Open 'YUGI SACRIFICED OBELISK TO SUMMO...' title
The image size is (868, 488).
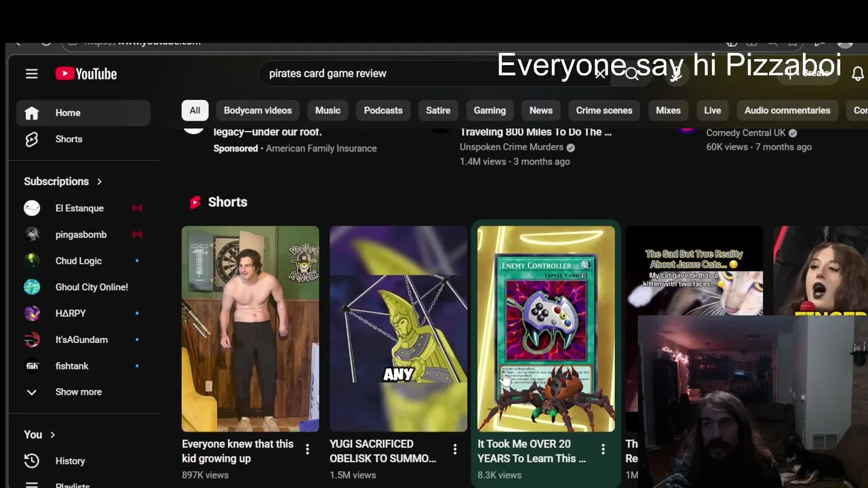click(x=382, y=451)
